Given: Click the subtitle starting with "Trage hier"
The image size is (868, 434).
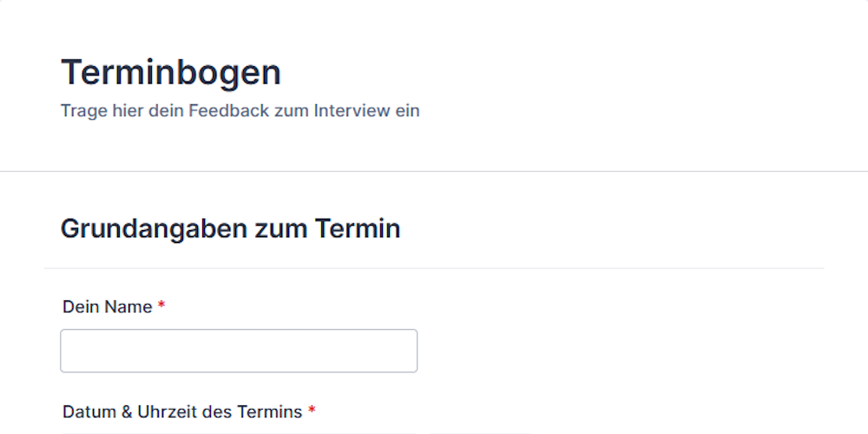Looking at the screenshot, I should coord(240,111).
